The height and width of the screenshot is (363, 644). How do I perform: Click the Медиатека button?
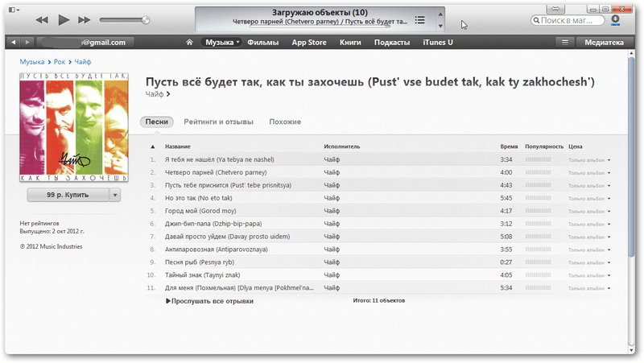tap(603, 42)
